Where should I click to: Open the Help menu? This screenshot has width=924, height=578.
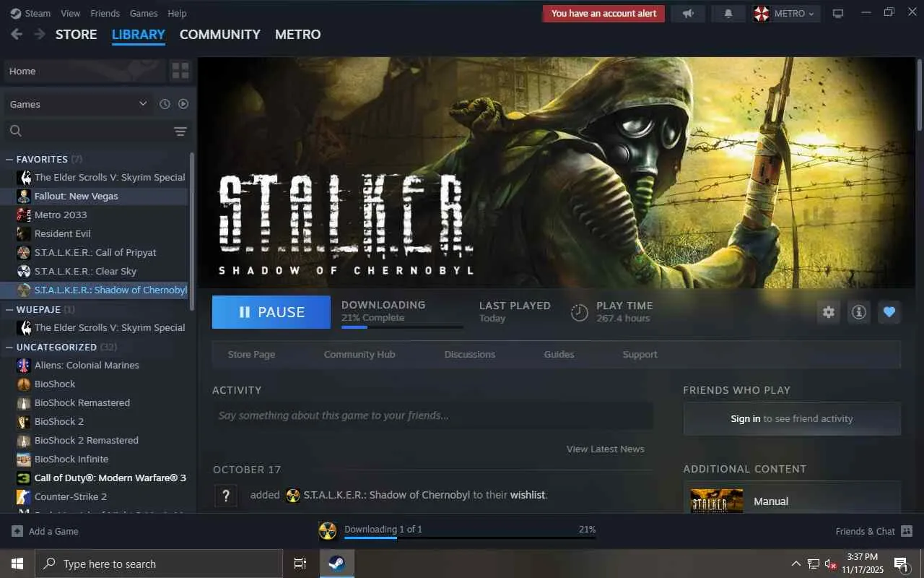click(x=177, y=13)
